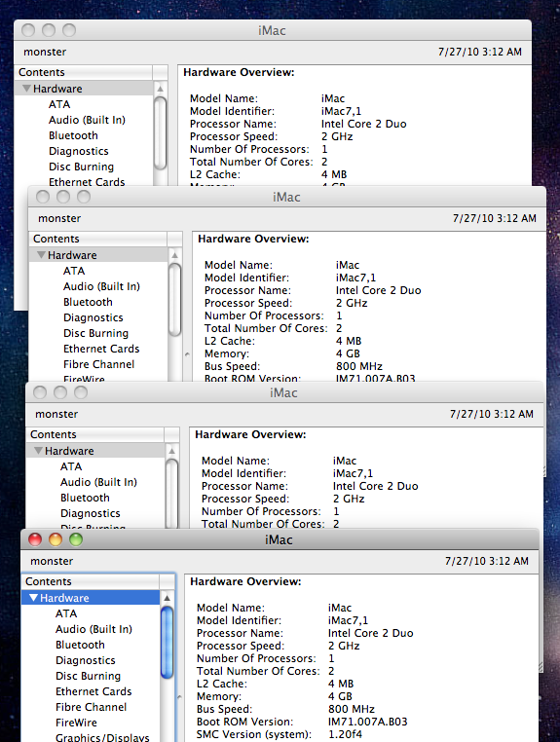Click 'monster' name in window behind the active one
Screen dimensions: 560x742
pos(56,414)
